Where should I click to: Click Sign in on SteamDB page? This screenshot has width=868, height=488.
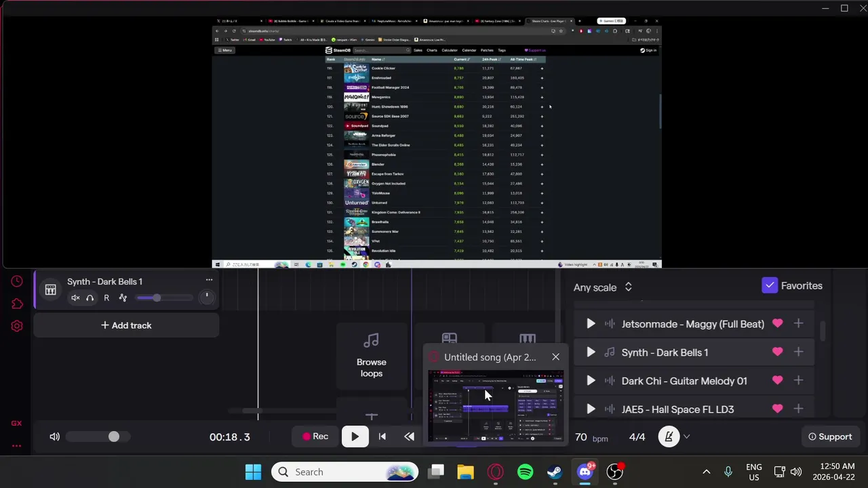pos(648,50)
